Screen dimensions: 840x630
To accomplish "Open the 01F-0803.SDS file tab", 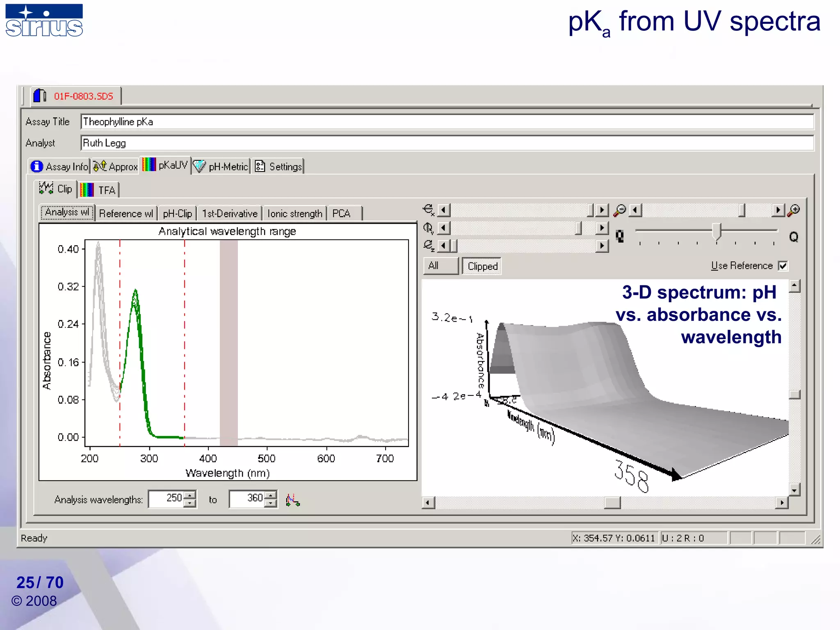I will pos(76,96).
